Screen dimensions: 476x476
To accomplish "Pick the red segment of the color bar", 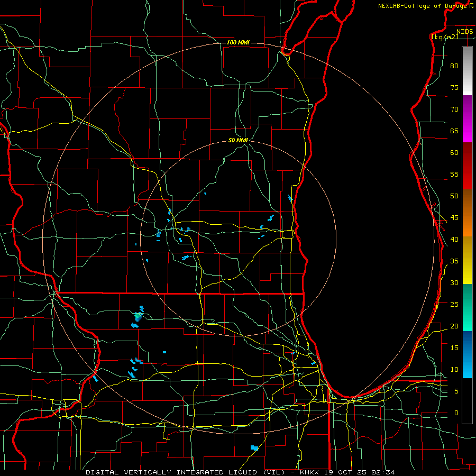I will click(x=467, y=166).
